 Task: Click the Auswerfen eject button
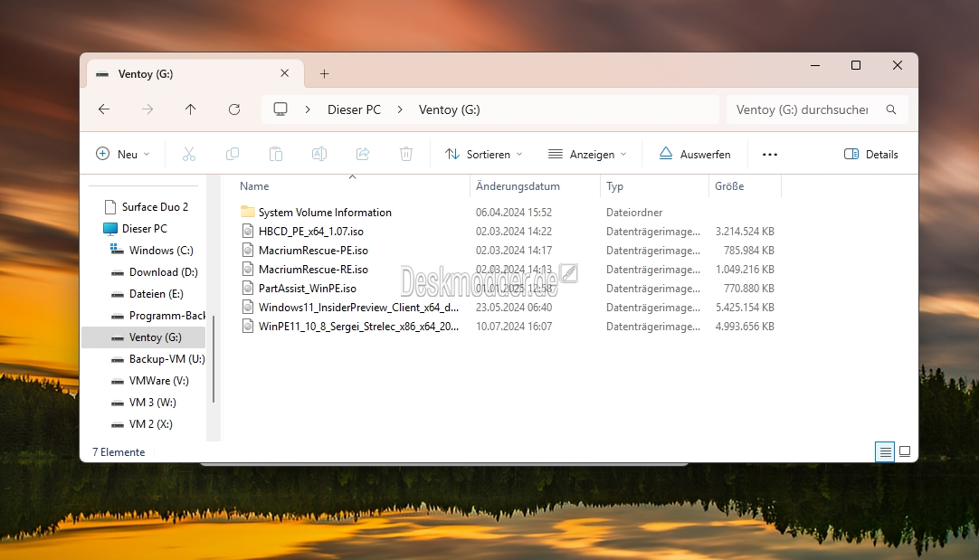point(695,154)
